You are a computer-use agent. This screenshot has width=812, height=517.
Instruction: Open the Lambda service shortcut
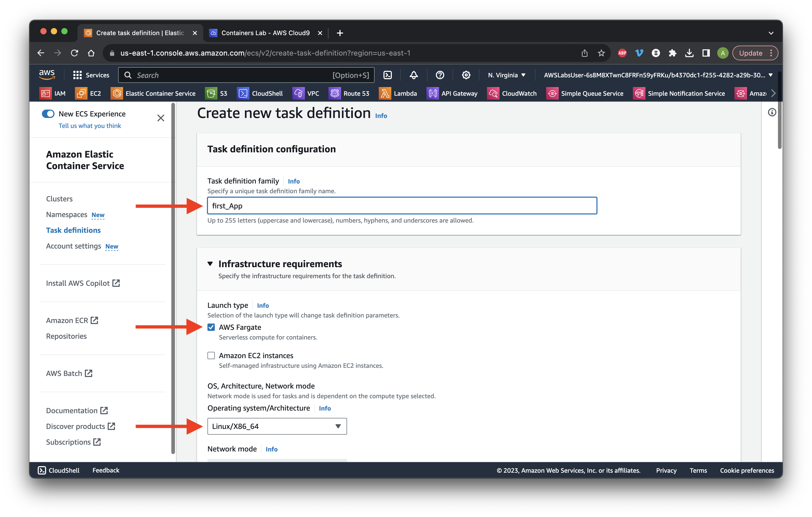398,94
